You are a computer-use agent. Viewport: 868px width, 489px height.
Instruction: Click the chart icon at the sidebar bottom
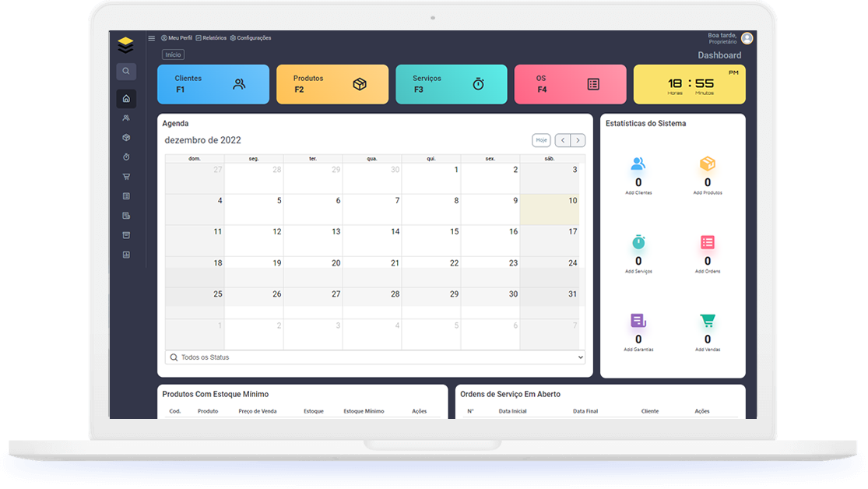[126, 255]
